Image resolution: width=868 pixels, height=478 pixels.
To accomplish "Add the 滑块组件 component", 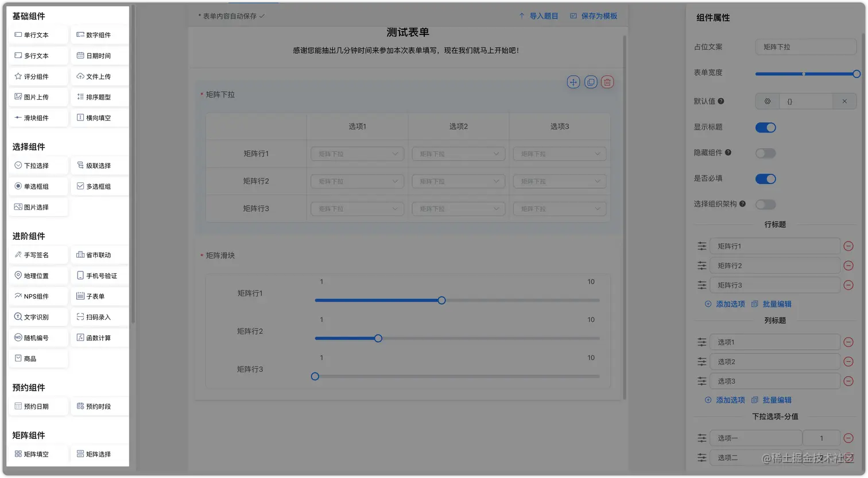I will tap(38, 118).
